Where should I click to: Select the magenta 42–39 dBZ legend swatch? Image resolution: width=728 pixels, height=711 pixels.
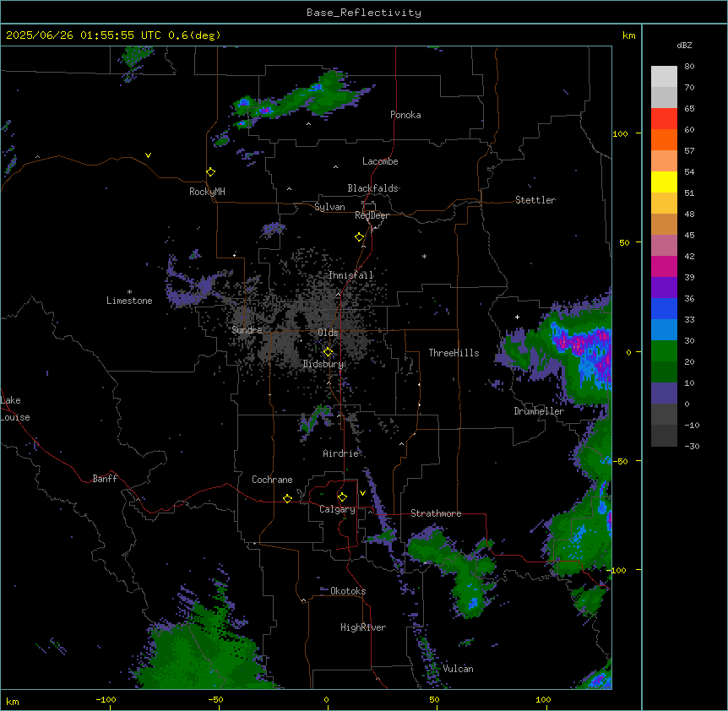[x=664, y=266]
